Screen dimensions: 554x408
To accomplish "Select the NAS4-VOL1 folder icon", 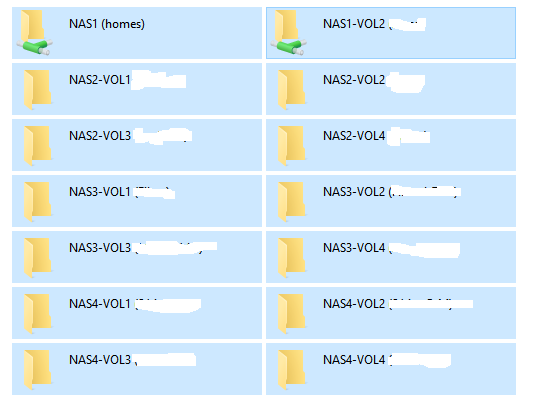I will pyautogui.click(x=38, y=314).
